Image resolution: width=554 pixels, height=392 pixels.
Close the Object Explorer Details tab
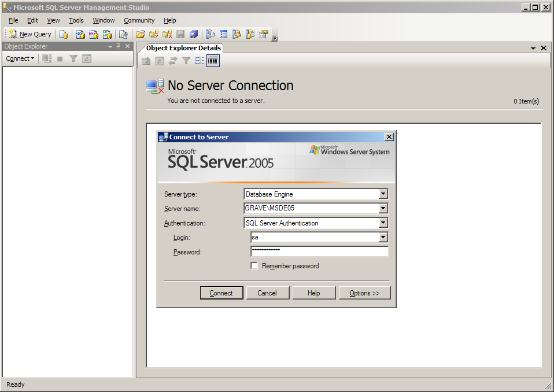[x=544, y=48]
